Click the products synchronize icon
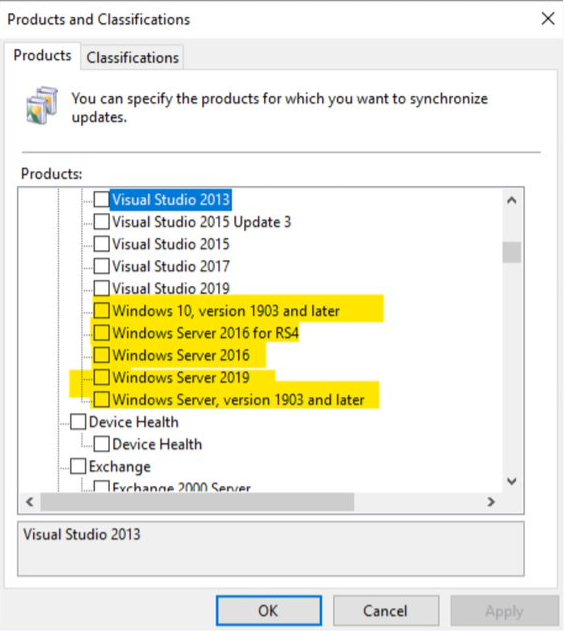564x631 pixels. [x=42, y=105]
